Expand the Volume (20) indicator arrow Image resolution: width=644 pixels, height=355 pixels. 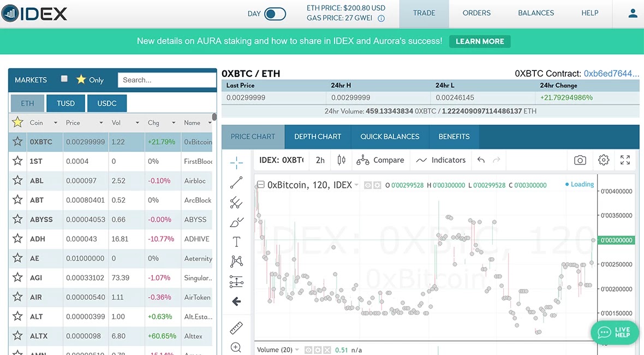coord(296,350)
